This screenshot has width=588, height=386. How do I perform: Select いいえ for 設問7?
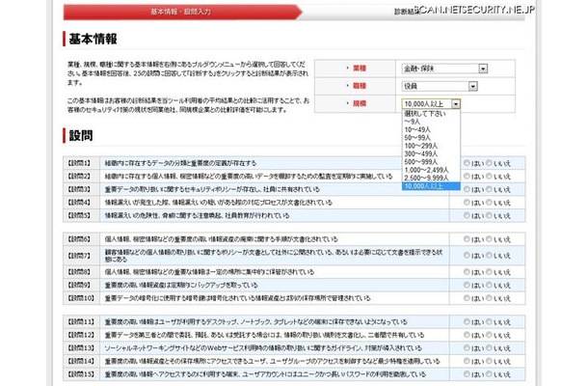tap(489, 256)
